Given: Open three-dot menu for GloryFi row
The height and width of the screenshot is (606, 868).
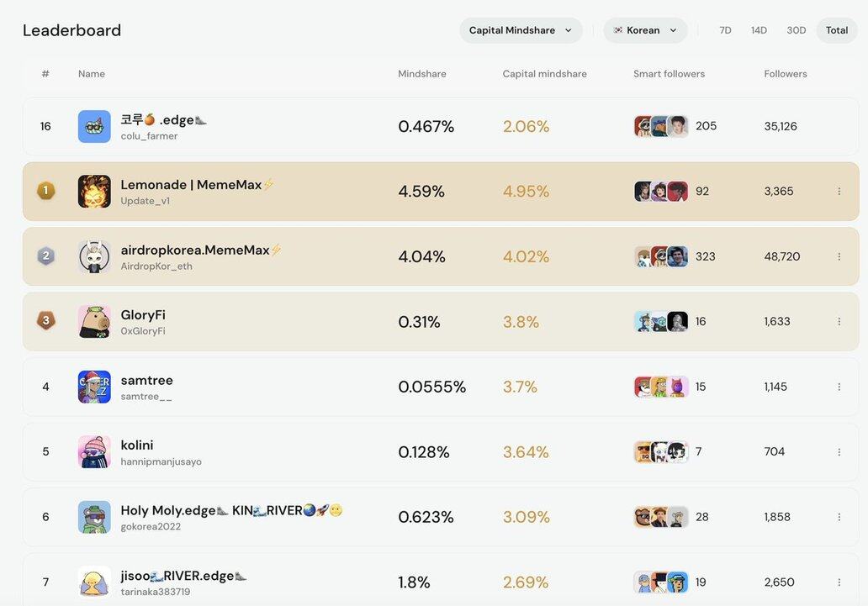Looking at the screenshot, I should [x=839, y=322].
